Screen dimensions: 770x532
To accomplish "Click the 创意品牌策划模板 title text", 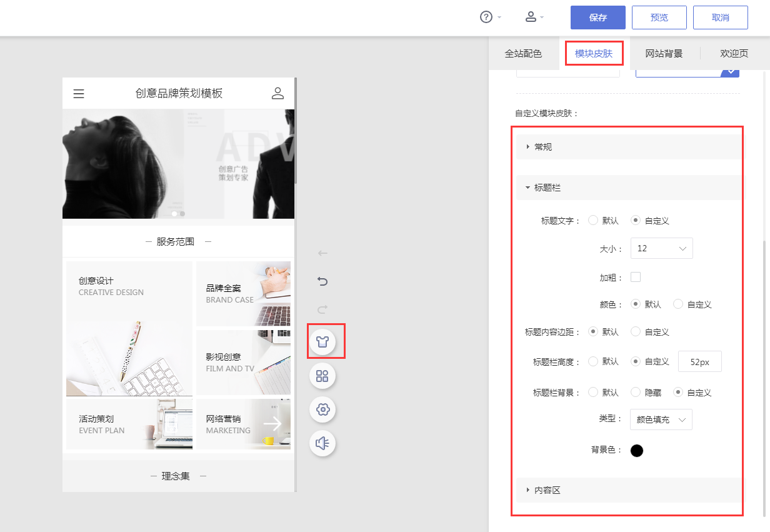I will pyautogui.click(x=179, y=94).
